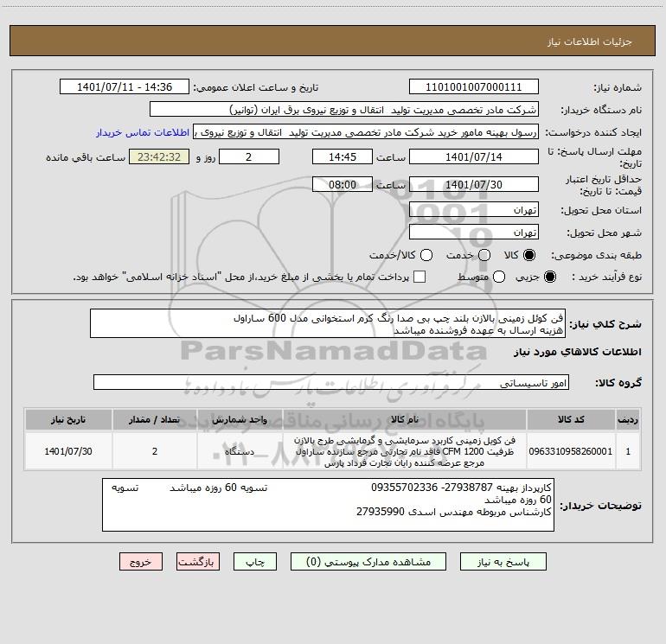
Task: Click the ردیف column header
Action: pyautogui.click(x=628, y=419)
